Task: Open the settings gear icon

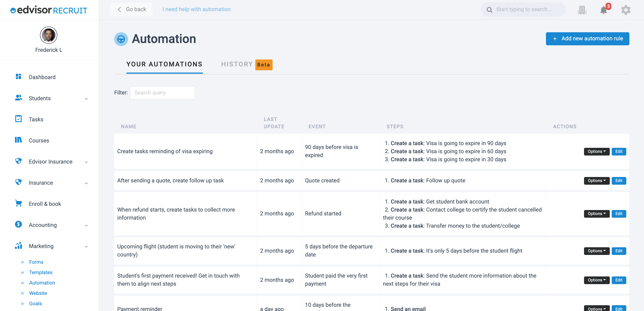Action: [x=626, y=10]
